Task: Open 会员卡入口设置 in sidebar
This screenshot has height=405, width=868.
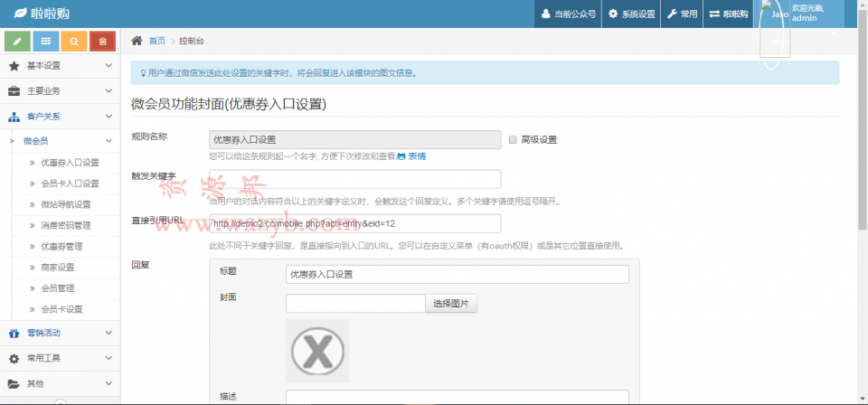Action: pyautogui.click(x=70, y=184)
